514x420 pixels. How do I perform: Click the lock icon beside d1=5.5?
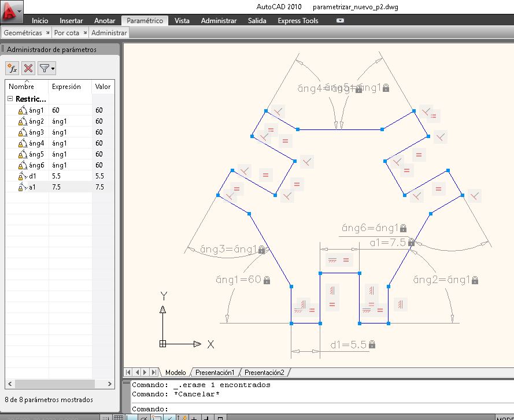click(x=372, y=344)
